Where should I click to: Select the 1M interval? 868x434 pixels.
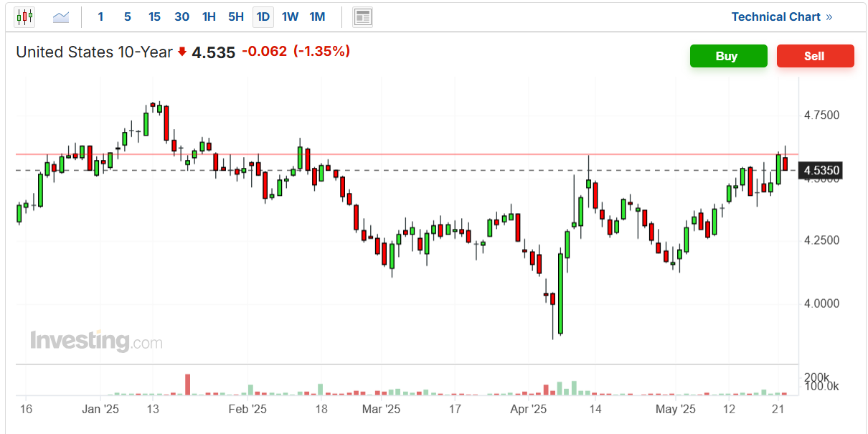click(x=317, y=16)
